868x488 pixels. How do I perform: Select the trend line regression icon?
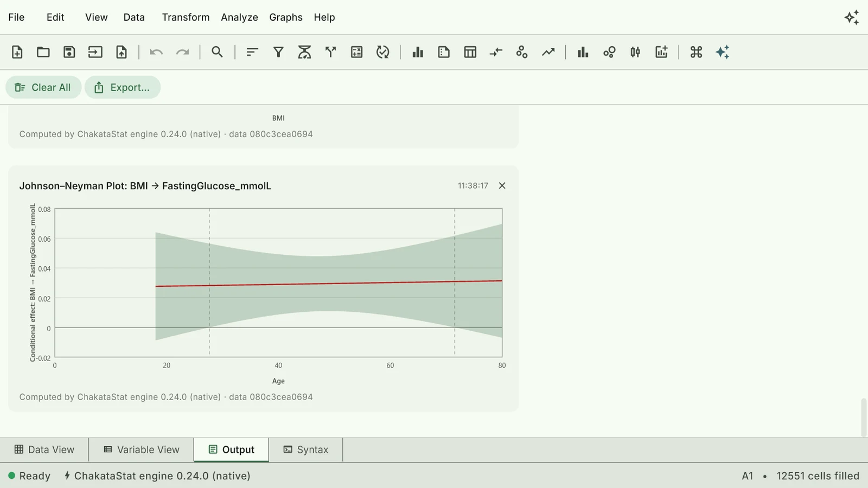pyautogui.click(x=548, y=52)
